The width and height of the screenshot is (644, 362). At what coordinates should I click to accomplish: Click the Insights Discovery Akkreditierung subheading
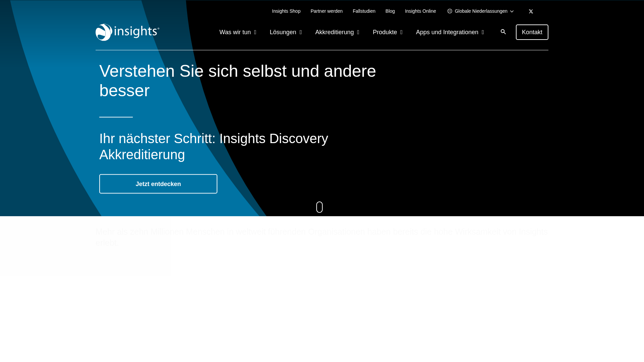(214, 146)
